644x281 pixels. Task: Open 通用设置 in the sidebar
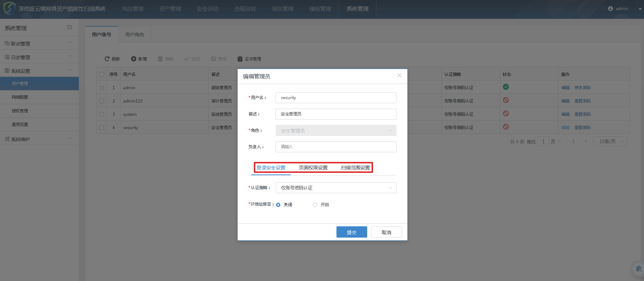coord(39,125)
